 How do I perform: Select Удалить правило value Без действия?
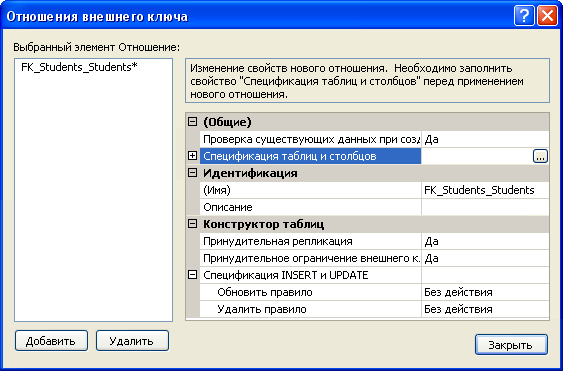tap(485, 309)
